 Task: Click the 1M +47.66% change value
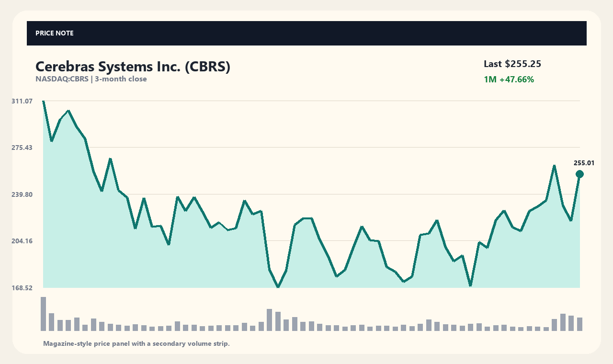pos(509,80)
